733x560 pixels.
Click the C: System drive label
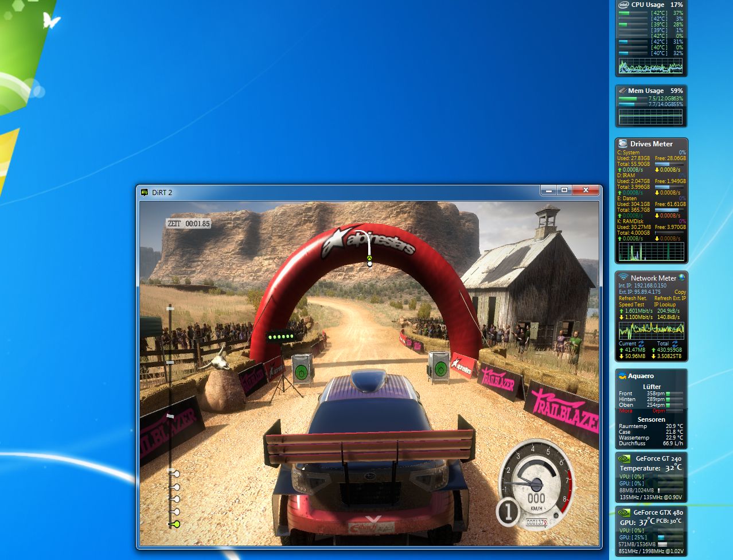(629, 153)
